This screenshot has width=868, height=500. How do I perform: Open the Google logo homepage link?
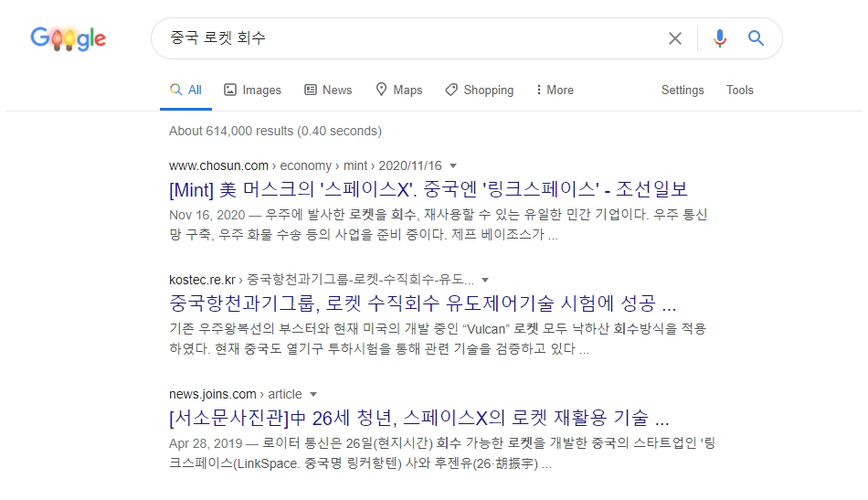pos(69,38)
